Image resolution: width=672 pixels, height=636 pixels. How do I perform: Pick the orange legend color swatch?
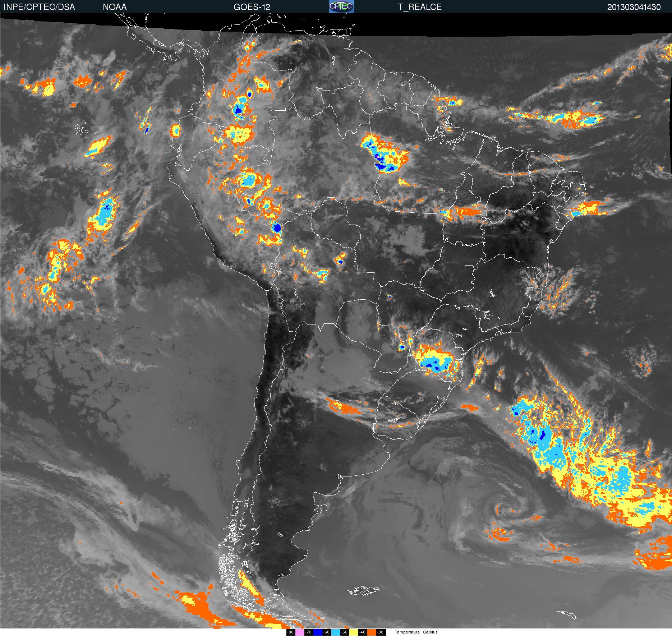pos(372,632)
